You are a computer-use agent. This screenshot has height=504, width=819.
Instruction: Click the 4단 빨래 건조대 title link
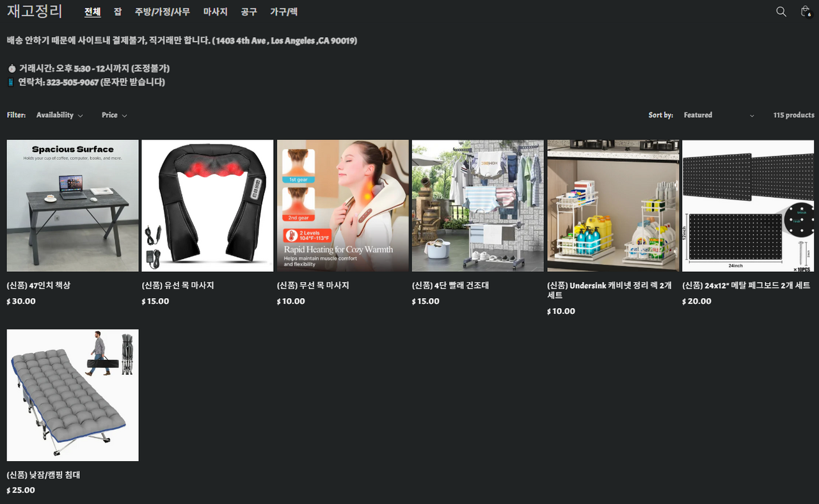[450, 286]
